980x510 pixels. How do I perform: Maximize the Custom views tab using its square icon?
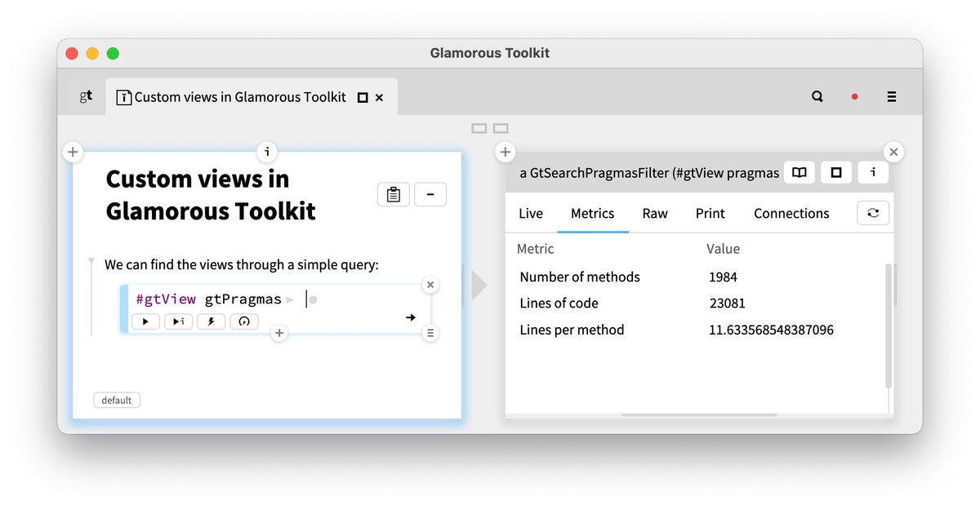tap(363, 97)
